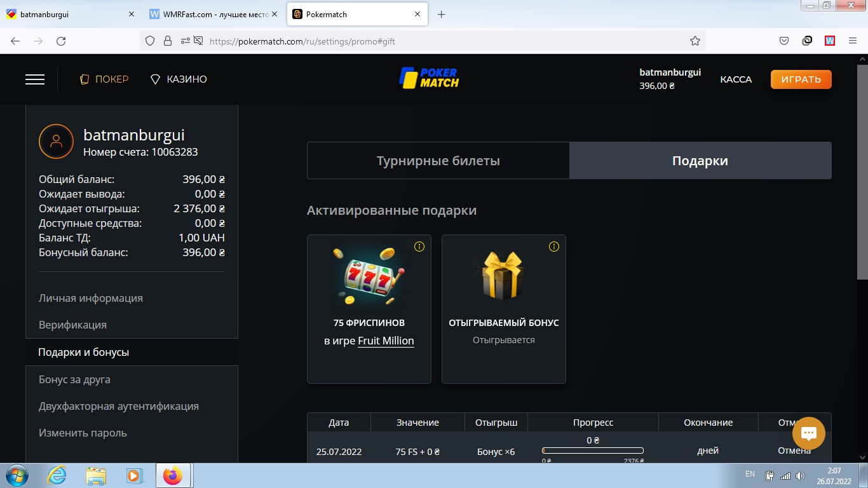Viewport: 868px width, 488px height.
Task: Click the gift box image
Action: (x=503, y=274)
